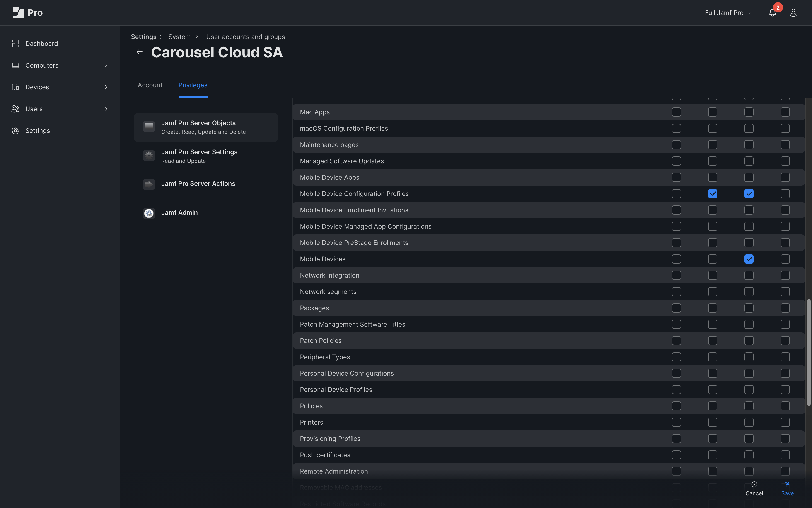
Task: Expand the Devices sidebar chevron
Action: (x=106, y=87)
